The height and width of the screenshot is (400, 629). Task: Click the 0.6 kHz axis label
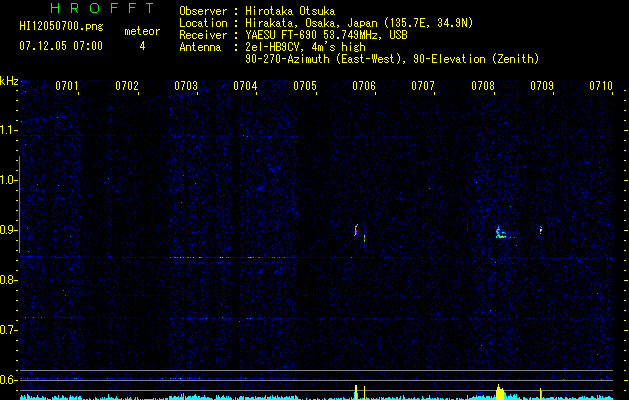(9, 380)
